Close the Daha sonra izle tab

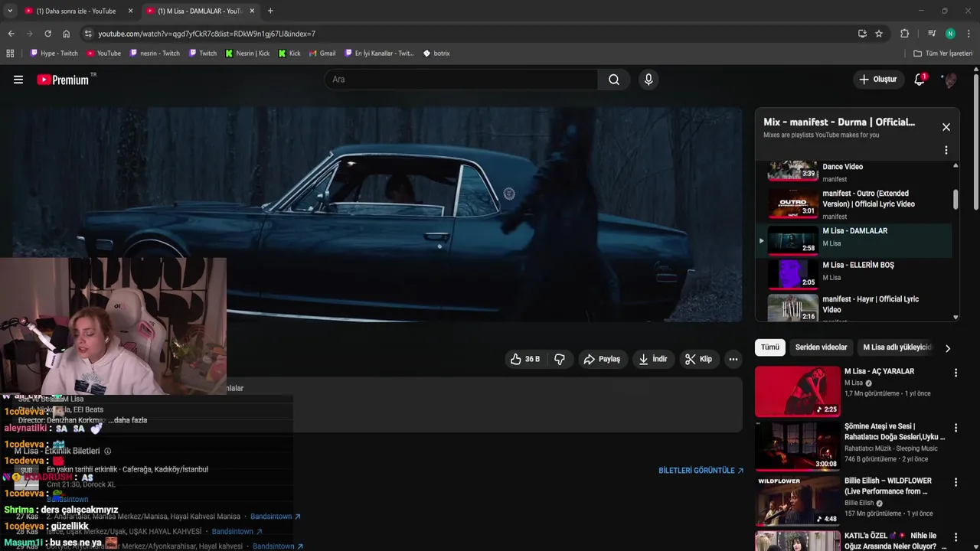pyautogui.click(x=130, y=11)
